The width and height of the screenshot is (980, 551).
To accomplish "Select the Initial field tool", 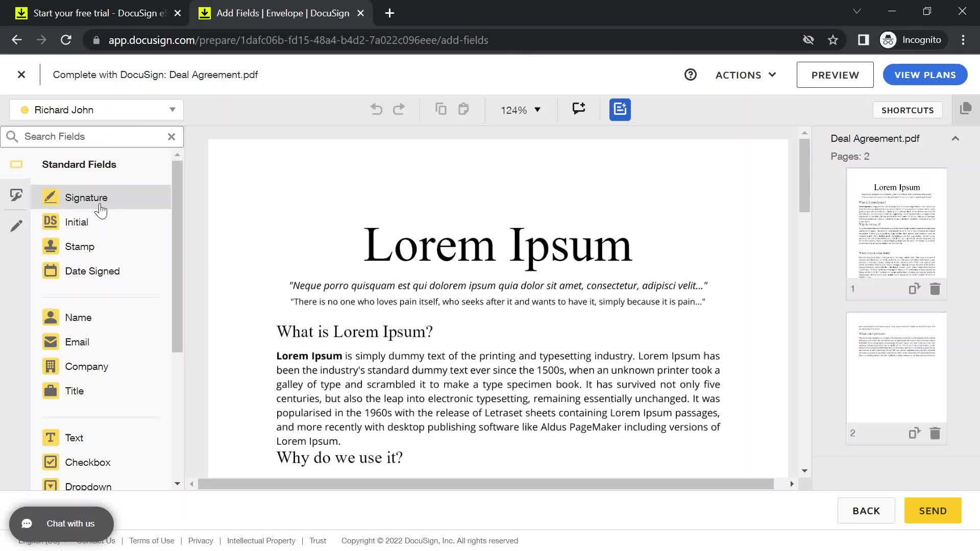I will 76,222.
